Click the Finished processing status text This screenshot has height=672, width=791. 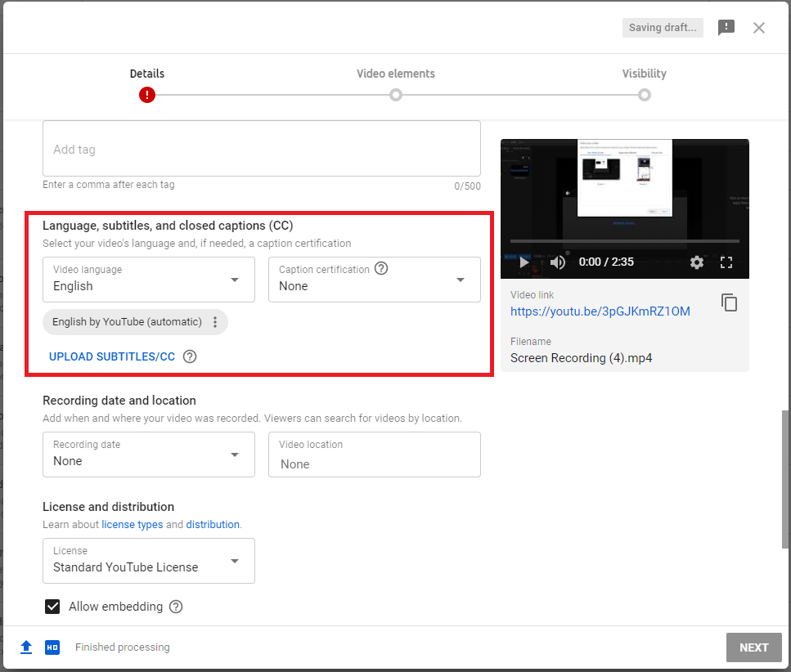click(123, 647)
